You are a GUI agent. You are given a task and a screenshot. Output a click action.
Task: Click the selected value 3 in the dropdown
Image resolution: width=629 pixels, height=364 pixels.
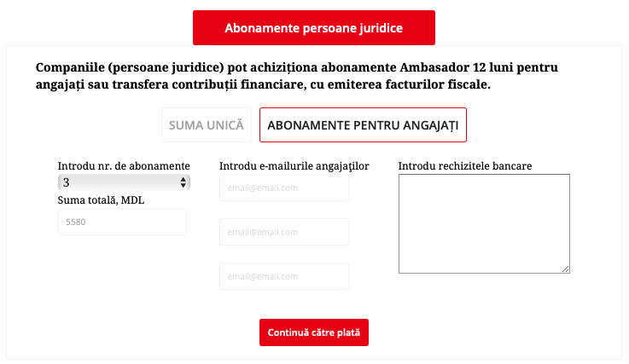tap(67, 182)
